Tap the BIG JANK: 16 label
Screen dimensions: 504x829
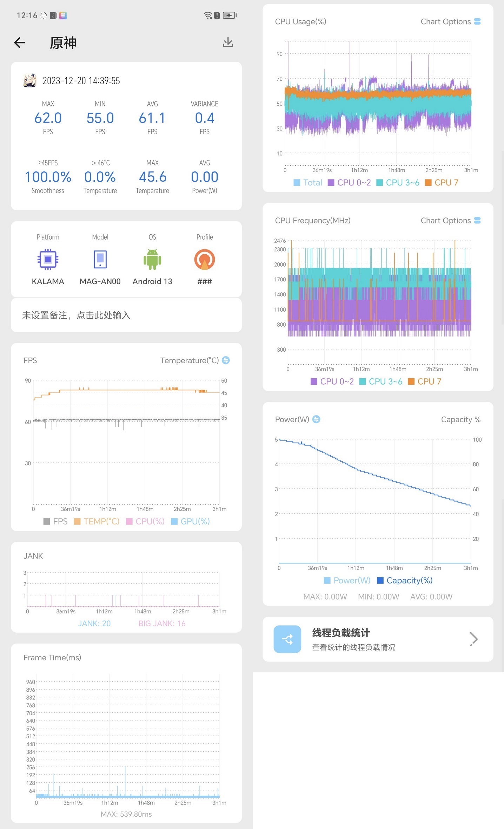(162, 624)
